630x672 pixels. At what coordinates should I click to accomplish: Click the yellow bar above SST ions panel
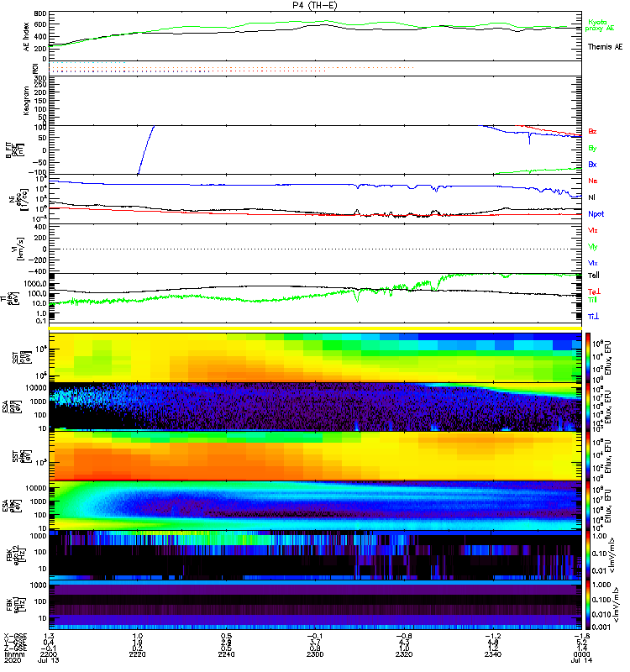click(315, 328)
